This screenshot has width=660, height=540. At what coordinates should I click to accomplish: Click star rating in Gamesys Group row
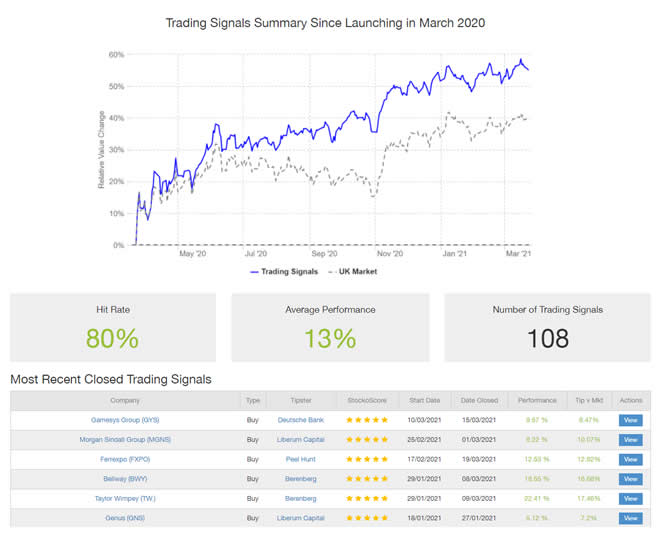tap(367, 421)
